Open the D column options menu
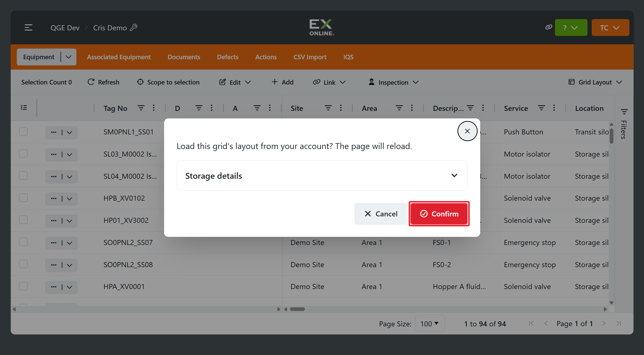644x355 pixels. [212, 108]
